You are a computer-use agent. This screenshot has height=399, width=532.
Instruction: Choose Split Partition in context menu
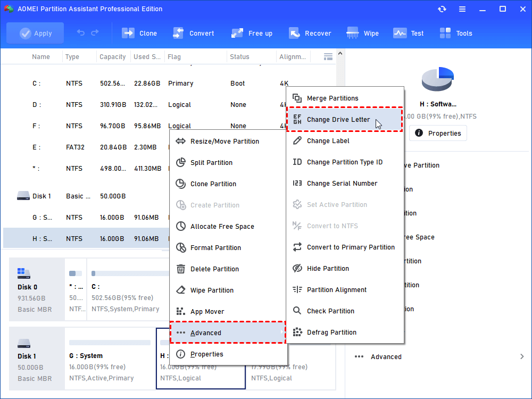pyautogui.click(x=228, y=162)
